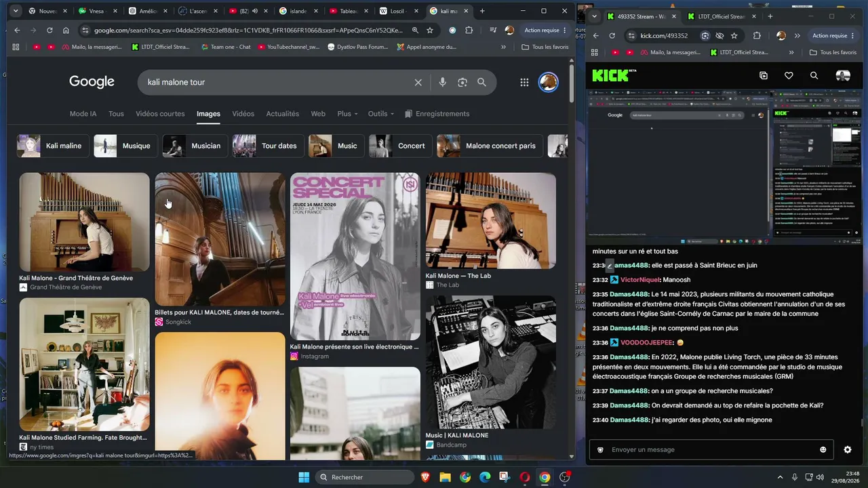Open media controls in the Google window
This screenshot has height=488, width=868.
tap(493, 30)
